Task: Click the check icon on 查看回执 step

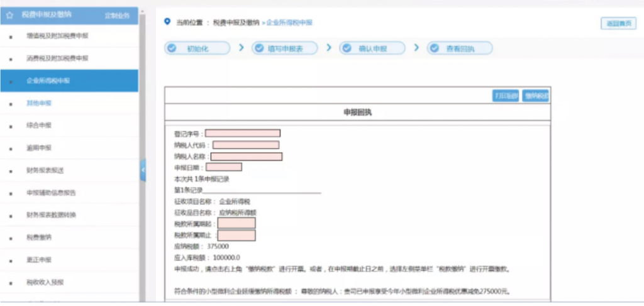Action: [x=433, y=48]
